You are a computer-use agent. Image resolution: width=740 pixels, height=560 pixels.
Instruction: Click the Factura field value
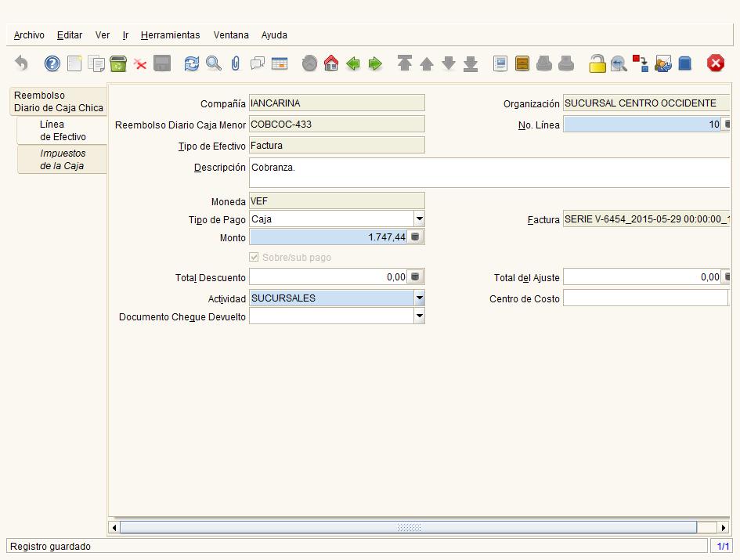(646, 219)
